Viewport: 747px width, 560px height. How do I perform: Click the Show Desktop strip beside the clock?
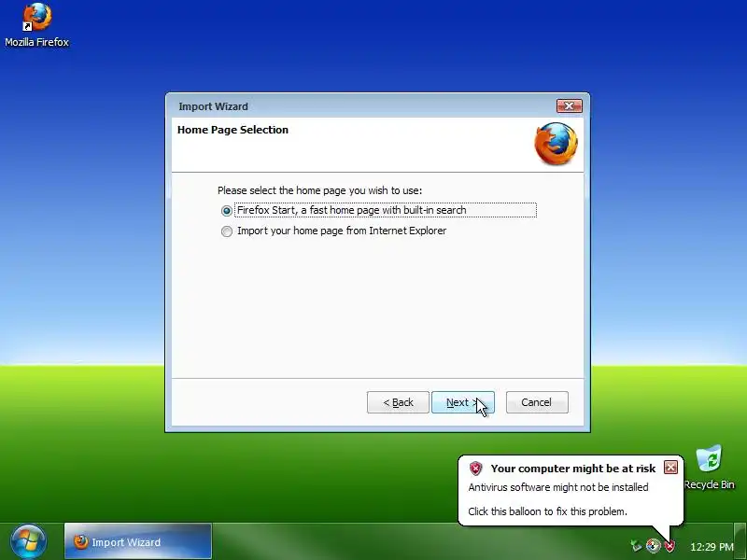740,541
